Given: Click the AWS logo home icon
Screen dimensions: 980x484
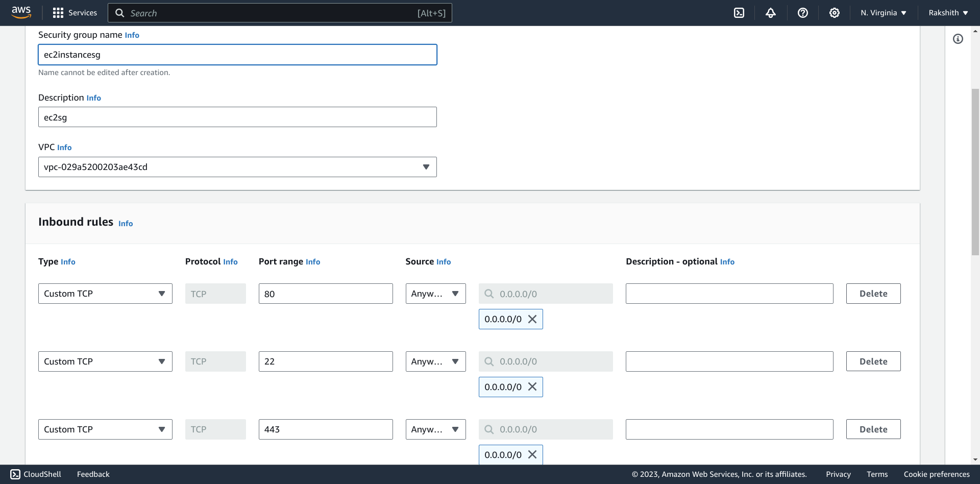Looking at the screenshot, I should 21,12.
